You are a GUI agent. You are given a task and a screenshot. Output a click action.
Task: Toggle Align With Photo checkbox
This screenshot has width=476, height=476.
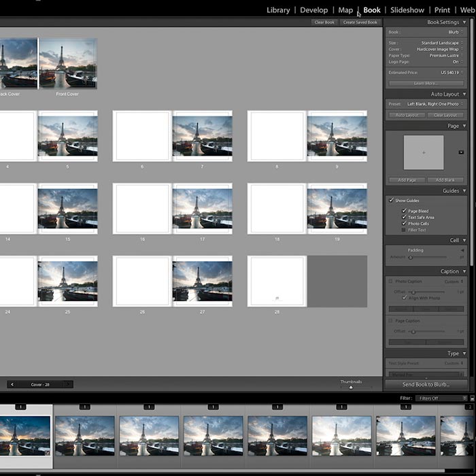click(404, 298)
